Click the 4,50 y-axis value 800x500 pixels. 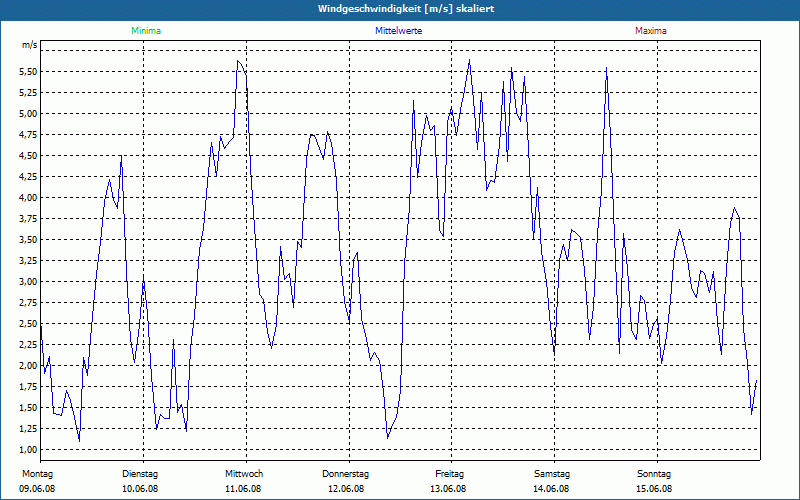pos(29,156)
